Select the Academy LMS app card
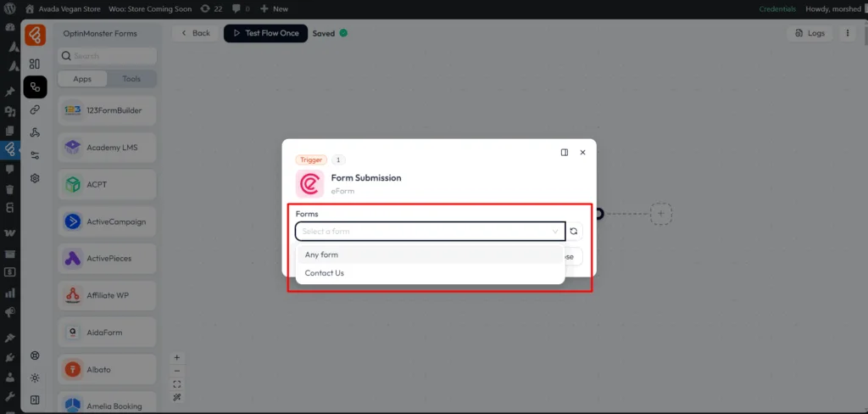 click(x=107, y=148)
